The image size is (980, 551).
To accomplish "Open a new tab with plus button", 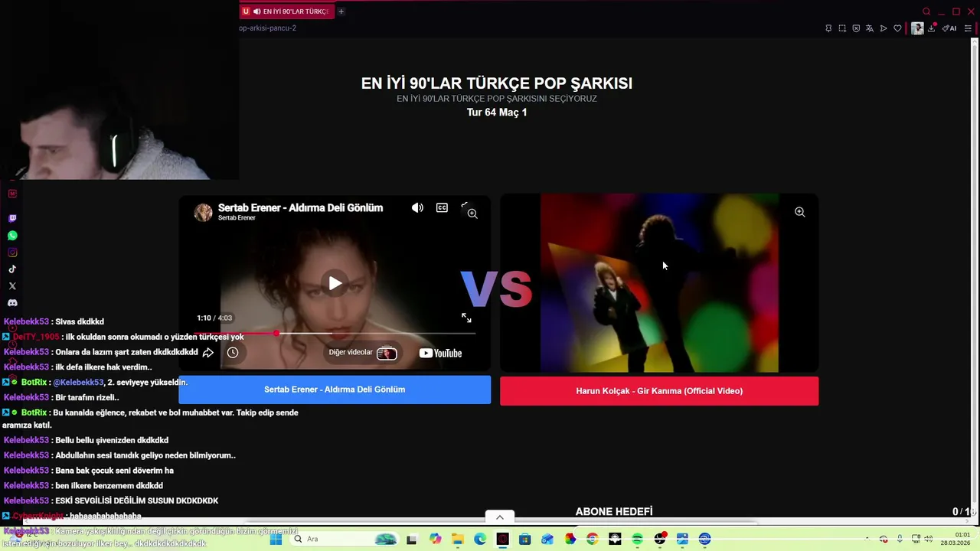I will pos(341,11).
